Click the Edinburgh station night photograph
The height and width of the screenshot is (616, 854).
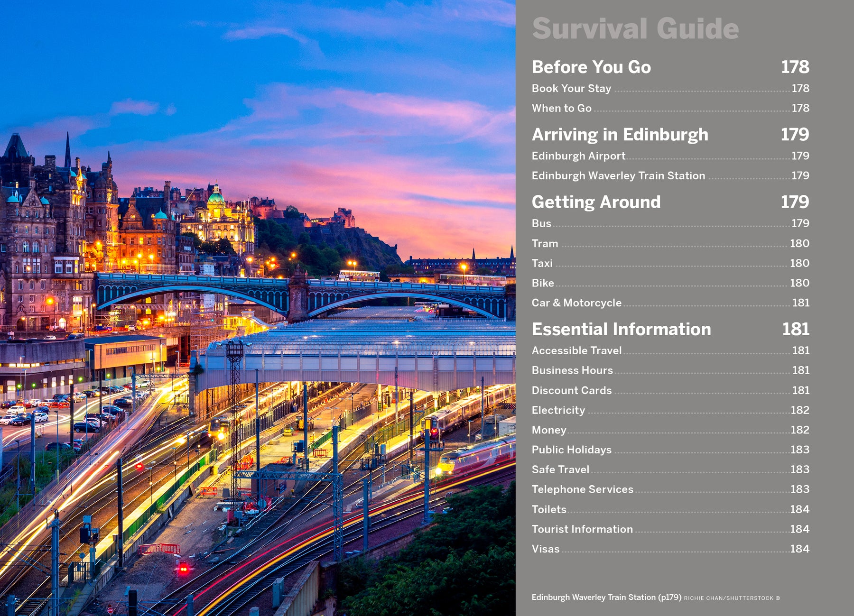point(258,308)
